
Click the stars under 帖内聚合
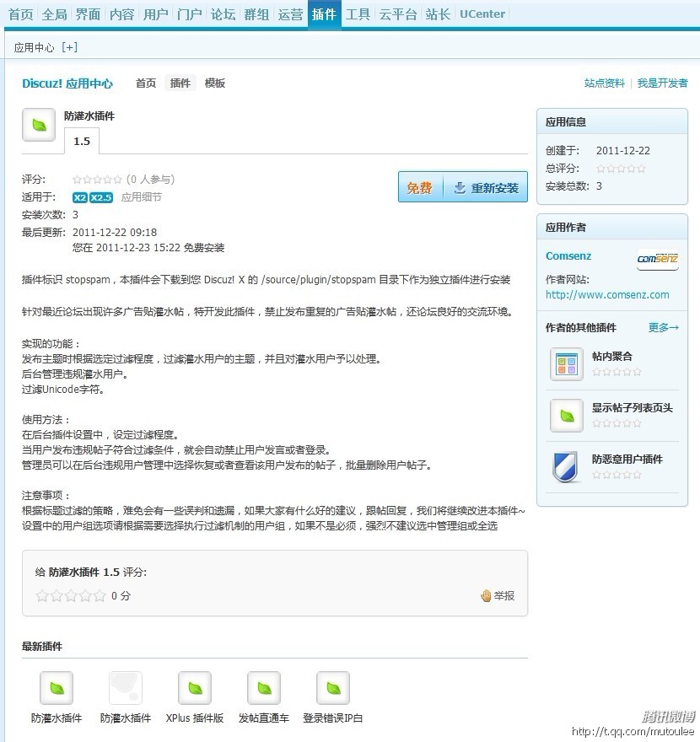[x=617, y=372]
